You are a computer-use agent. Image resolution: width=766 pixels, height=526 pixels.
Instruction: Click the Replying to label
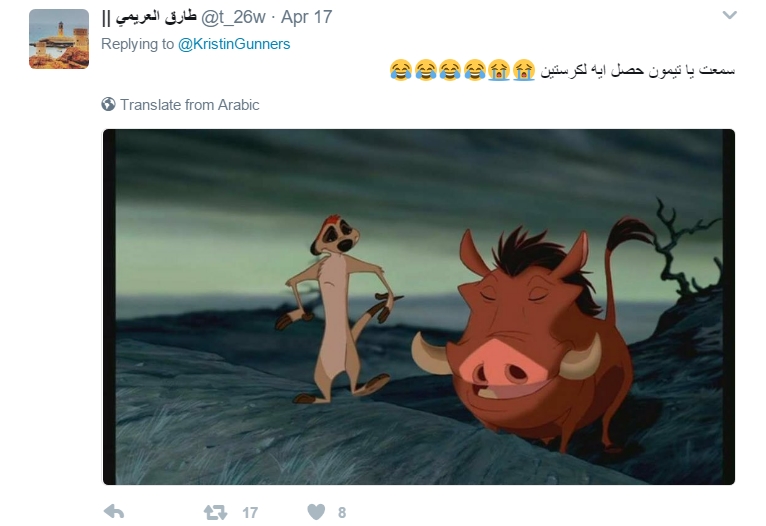click(137, 44)
